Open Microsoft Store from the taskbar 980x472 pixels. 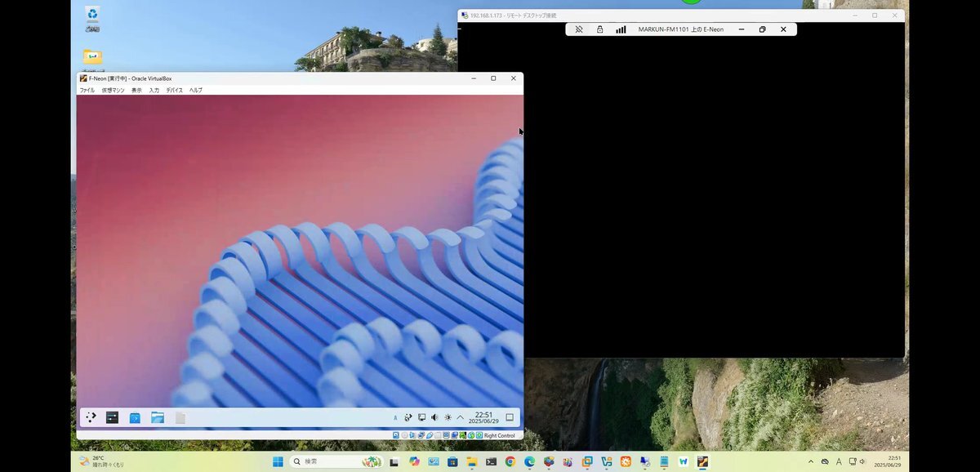452,461
